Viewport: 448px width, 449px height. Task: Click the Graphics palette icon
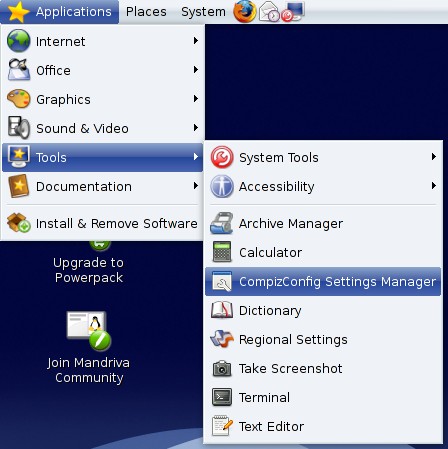pyautogui.click(x=19, y=99)
